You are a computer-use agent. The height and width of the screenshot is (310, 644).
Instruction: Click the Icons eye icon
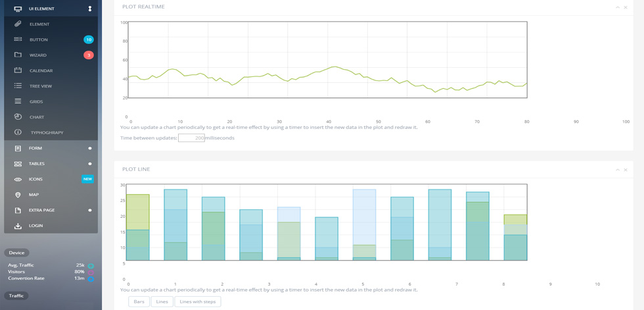click(x=18, y=179)
